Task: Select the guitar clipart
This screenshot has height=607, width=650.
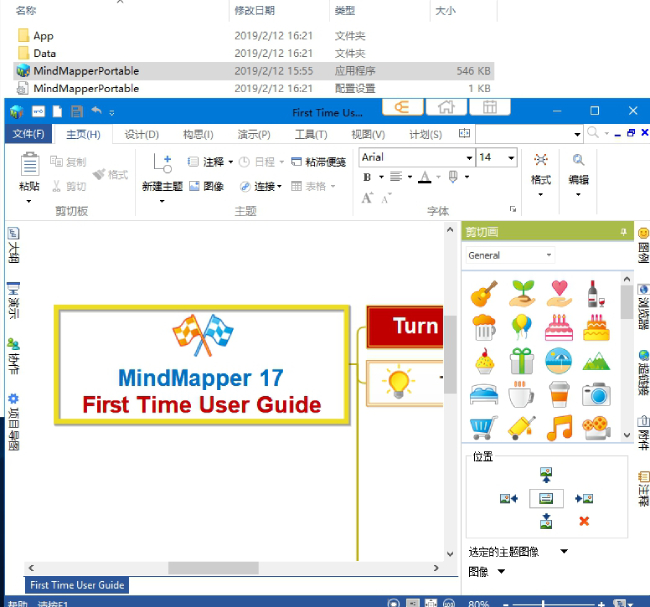Action: point(484,294)
